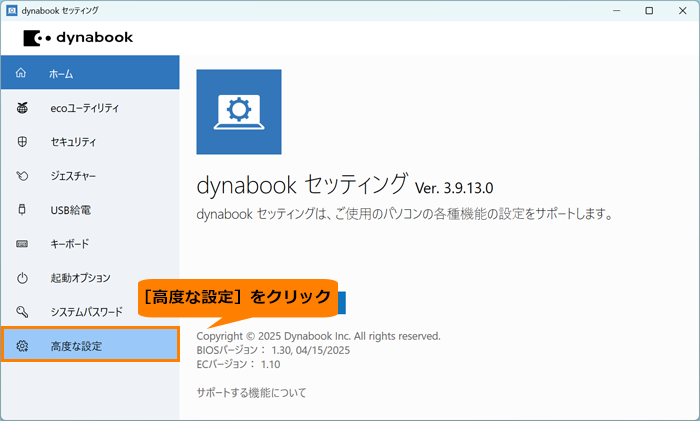Select the ホーム menu item
This screenshot has height=421, width=700.
[90, 72]
